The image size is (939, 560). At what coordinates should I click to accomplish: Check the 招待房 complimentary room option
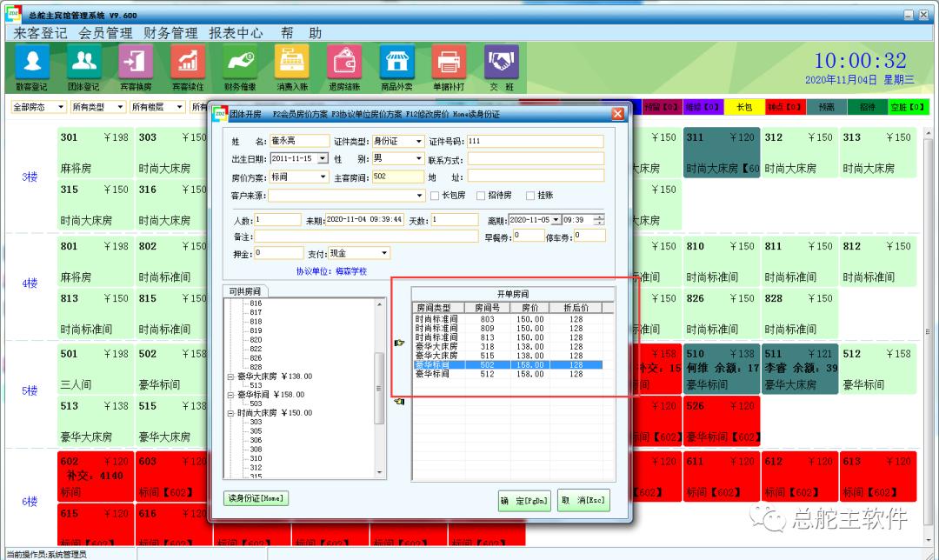click(x=480, y=195)
